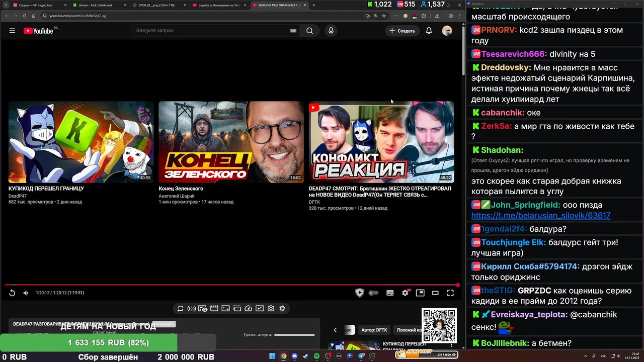Open the YouTube notifications bell

tap(429, 31)
